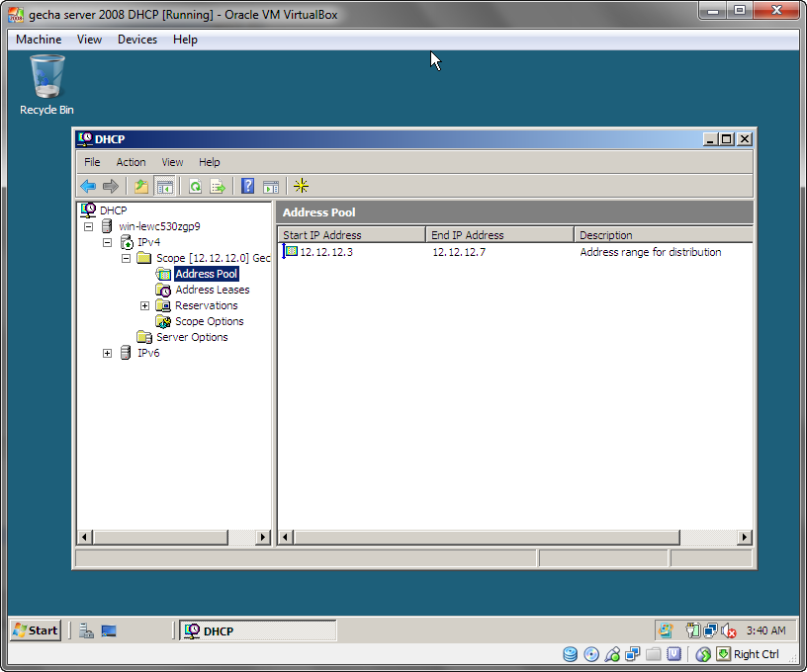
Task: Select the DHCP root node
Action: (113, 210)
